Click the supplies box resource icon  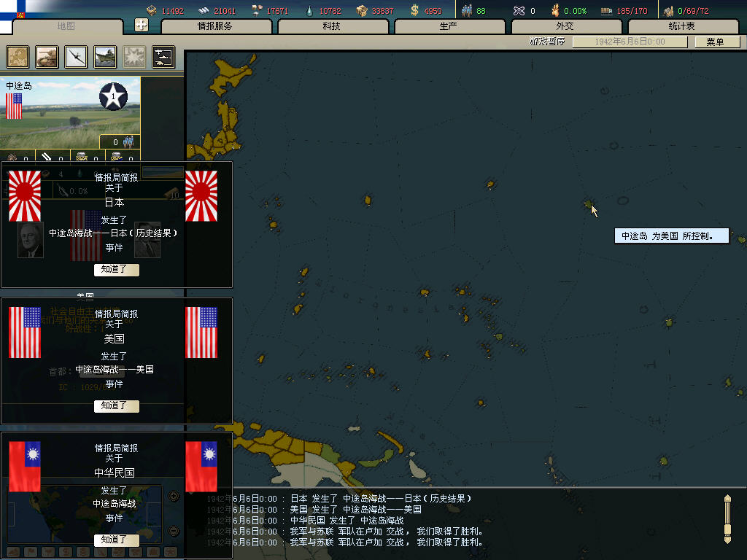362,10
